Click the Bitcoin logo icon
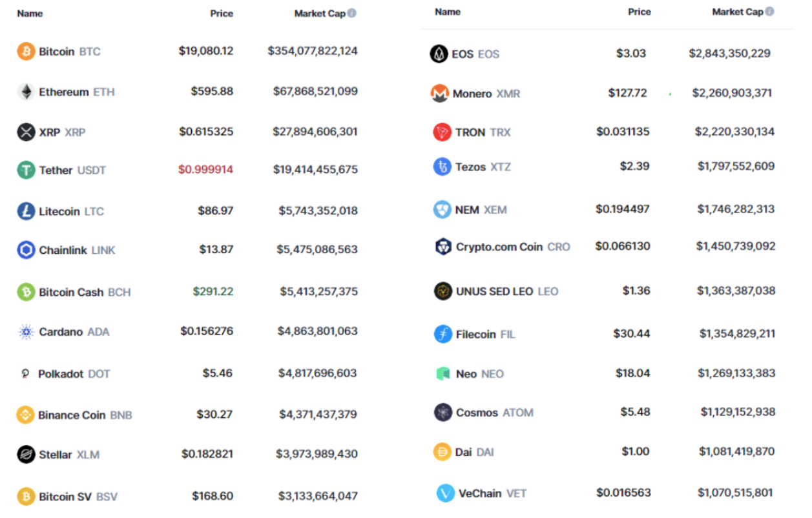 coord(25,51)
